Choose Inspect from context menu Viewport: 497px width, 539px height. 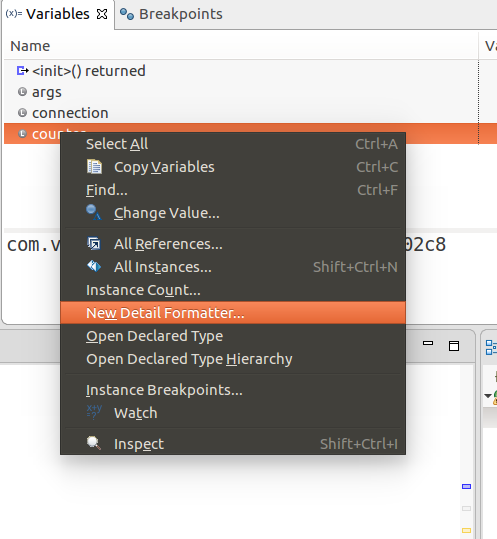pos(233,444)
